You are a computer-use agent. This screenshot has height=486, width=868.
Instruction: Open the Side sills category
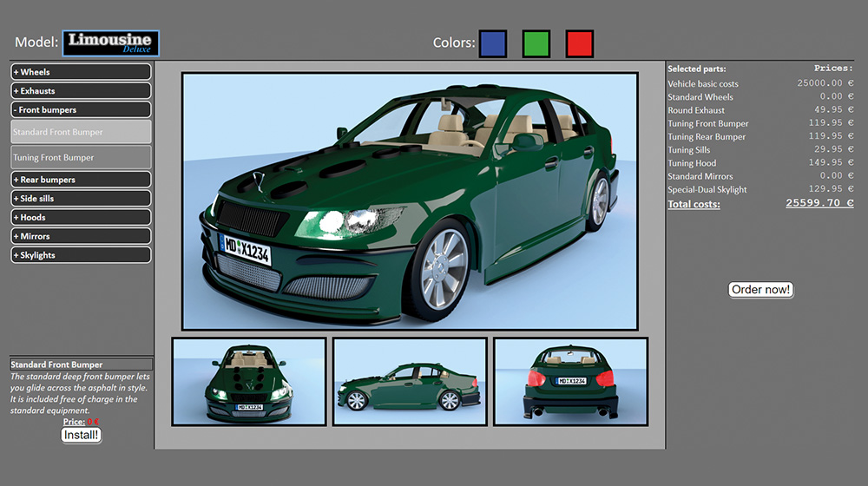[81, 199]
